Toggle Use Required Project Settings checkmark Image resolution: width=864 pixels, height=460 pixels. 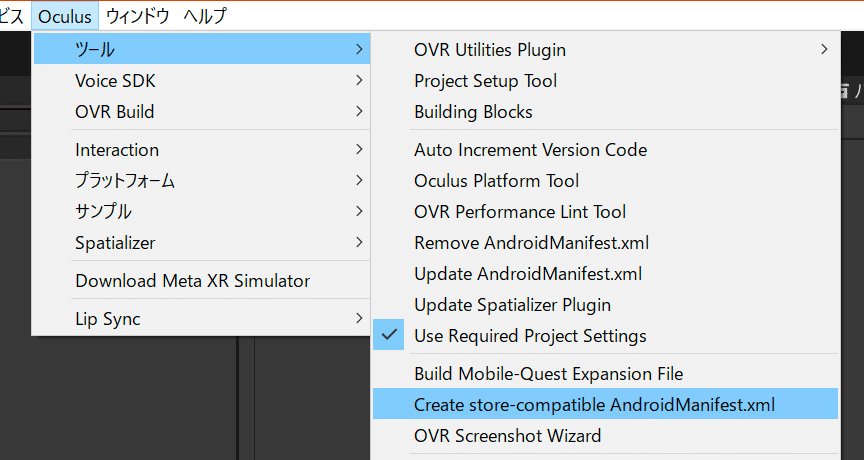[530, 336]
